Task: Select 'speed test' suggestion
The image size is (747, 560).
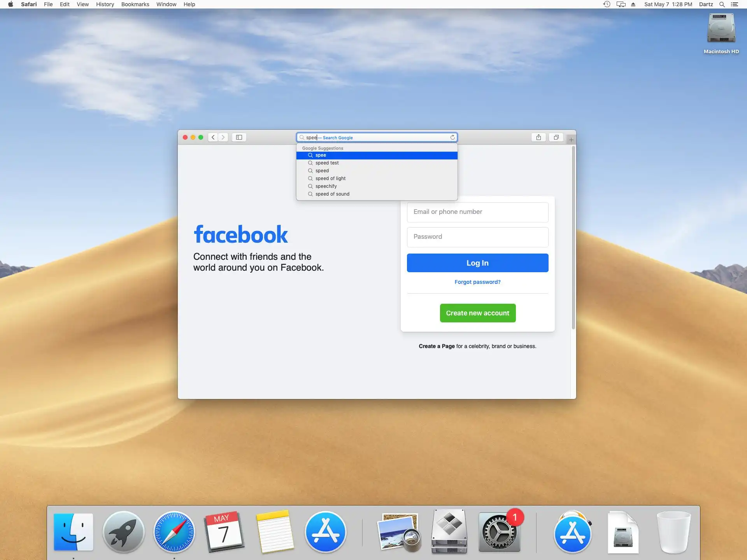Action: (x=327, y=163)
